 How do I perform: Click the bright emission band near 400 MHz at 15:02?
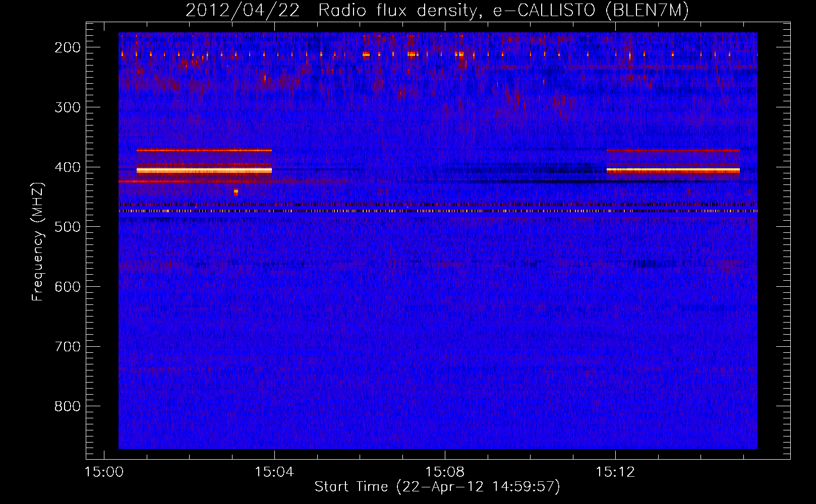[204, 171]
